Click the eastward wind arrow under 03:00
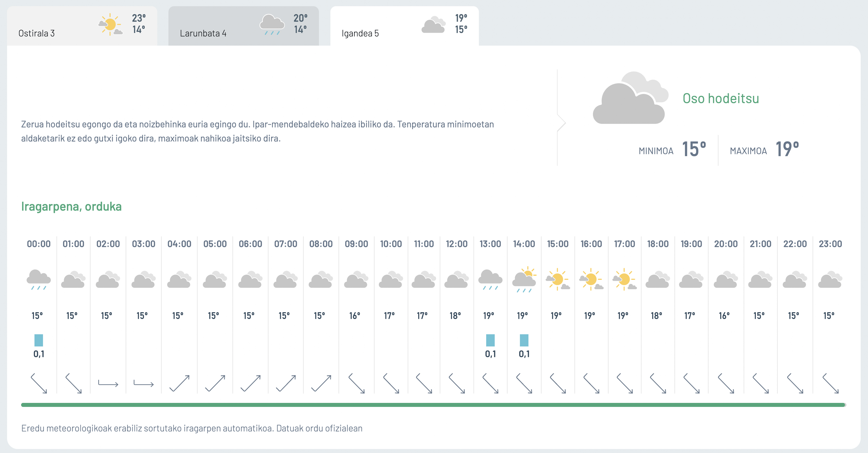 [144, 383]
